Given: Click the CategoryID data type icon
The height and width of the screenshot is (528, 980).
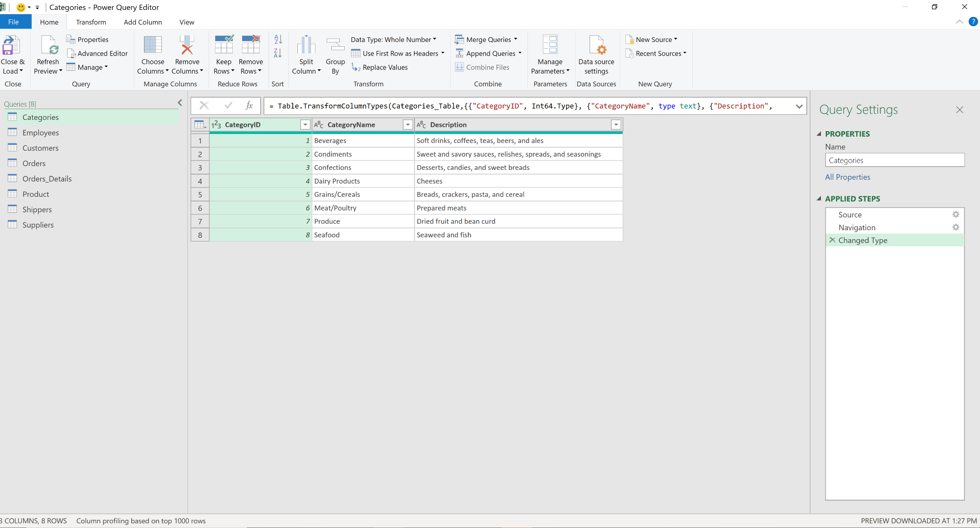Looking at the screenshot, I should point(216,125).
